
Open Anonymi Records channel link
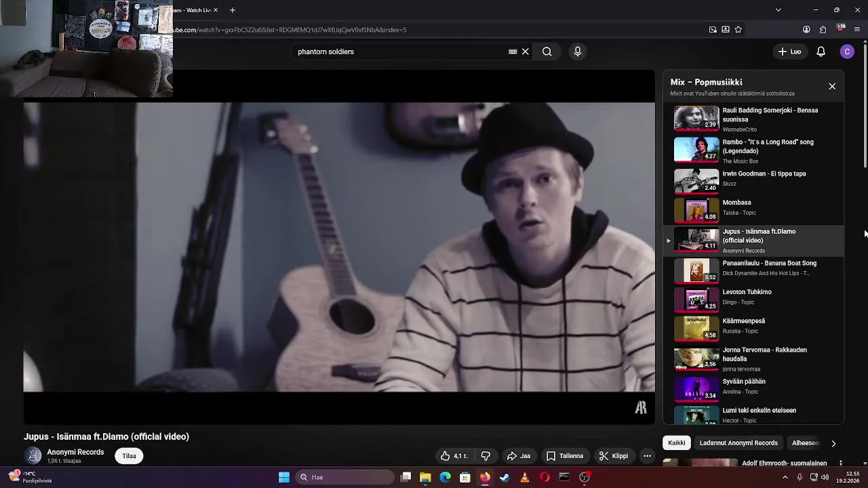(75, 452)
